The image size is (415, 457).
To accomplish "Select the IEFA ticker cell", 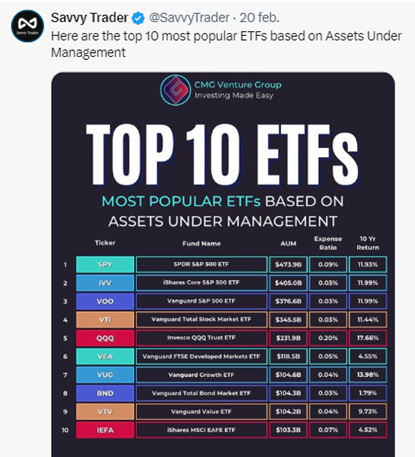I will point(105,430).
